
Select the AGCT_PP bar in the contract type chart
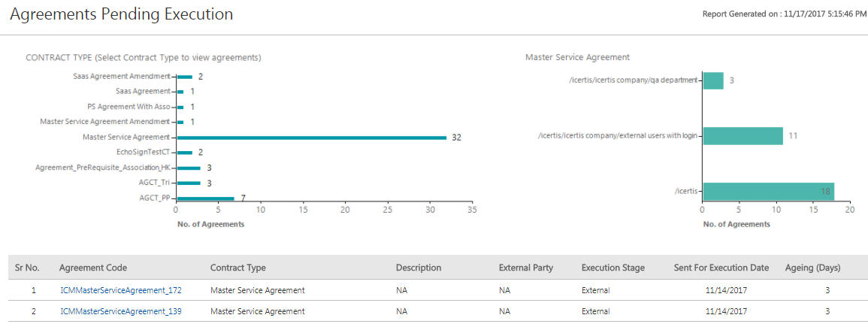204,198
